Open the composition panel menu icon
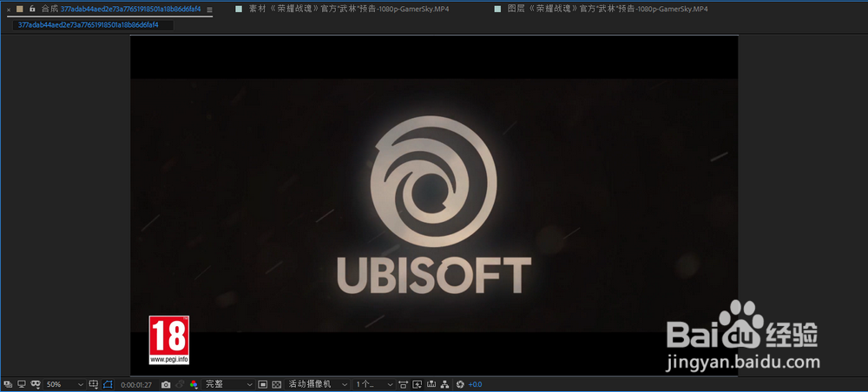868x392 pixels. [x=209, y=10]
